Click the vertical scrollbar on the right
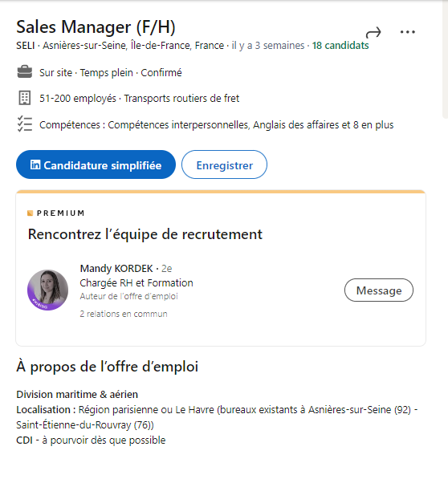This screenshot has width=448, height=479. [x=445, y=59]
